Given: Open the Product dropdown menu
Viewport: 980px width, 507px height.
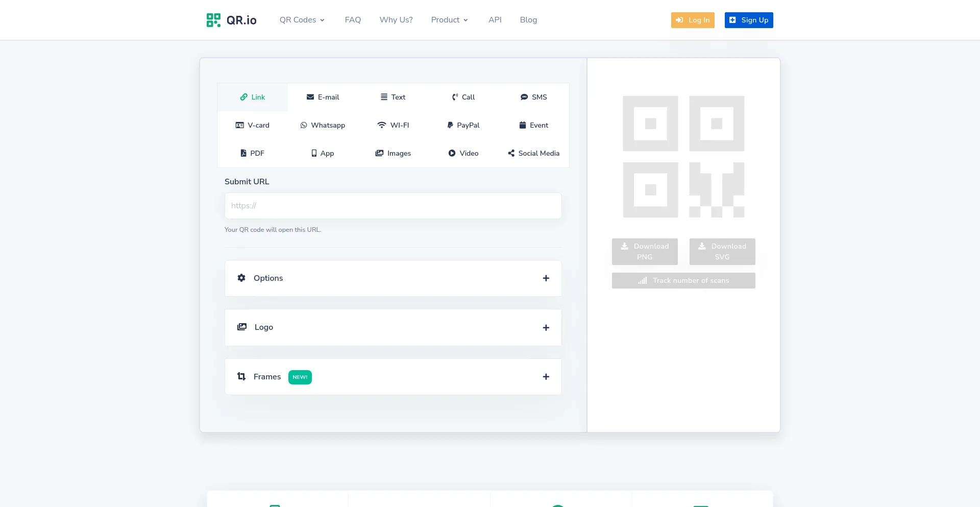Looking at the screenshot, I should point(450,20).
